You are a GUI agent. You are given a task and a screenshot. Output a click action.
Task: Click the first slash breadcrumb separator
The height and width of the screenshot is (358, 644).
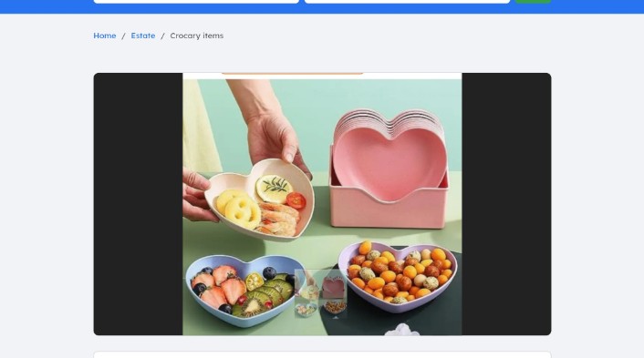[123, 36]
